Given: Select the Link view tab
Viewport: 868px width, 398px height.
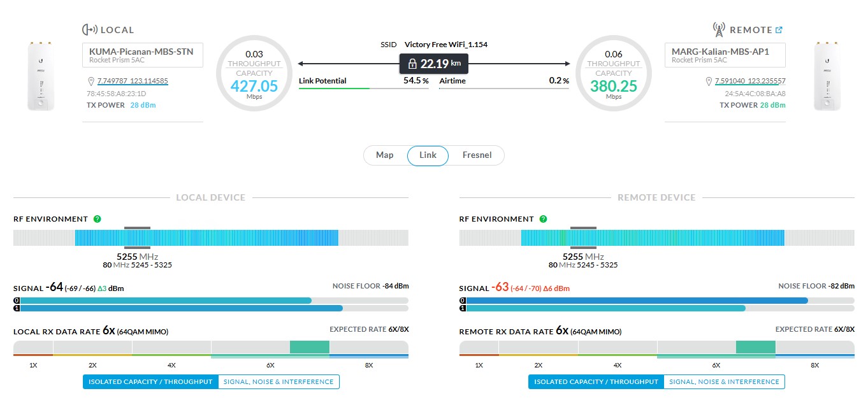Looking at the screenshot, I should pos(428,155).
